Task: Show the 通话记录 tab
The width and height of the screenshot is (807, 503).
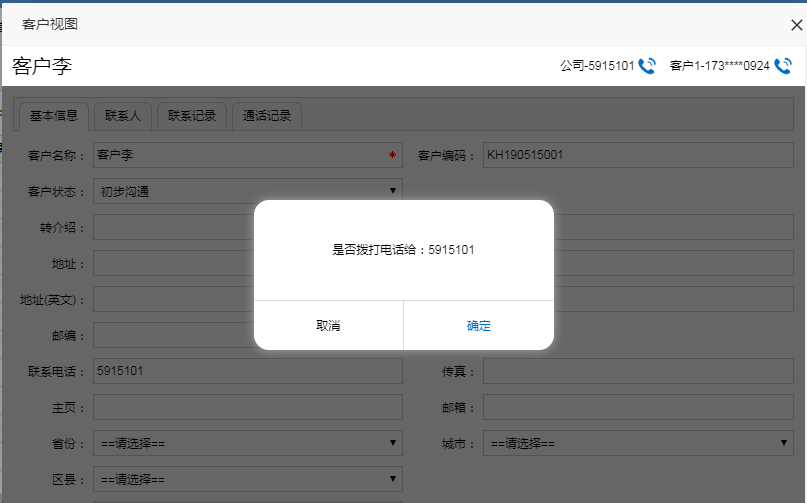Action: coord(267,116)
